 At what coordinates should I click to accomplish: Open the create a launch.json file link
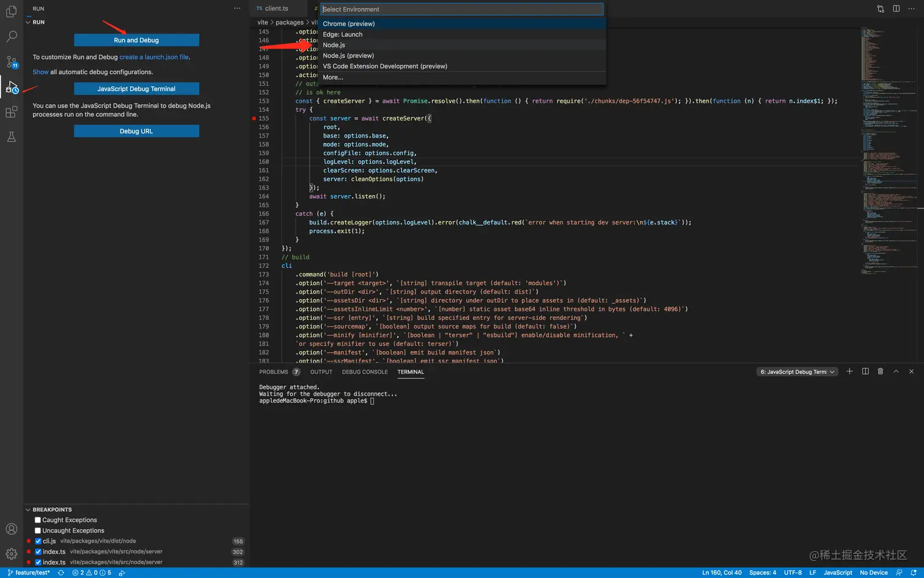pos(154,57)
